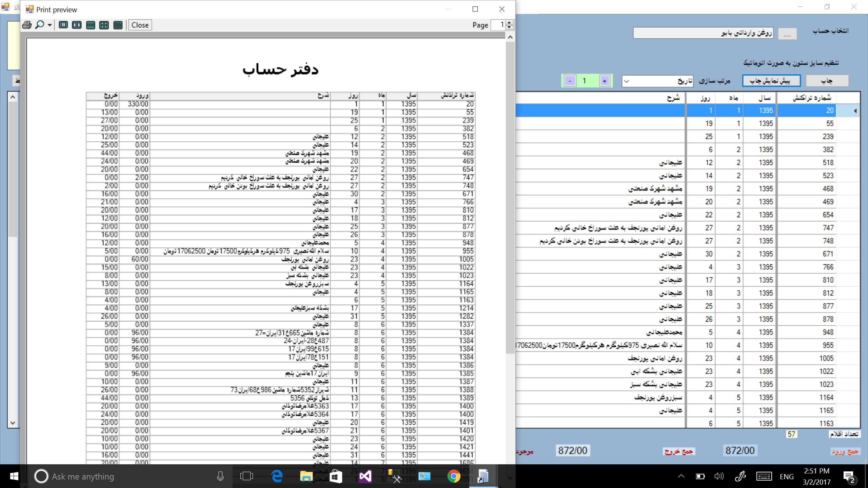Click the browse account '....' button

(787, 34)
